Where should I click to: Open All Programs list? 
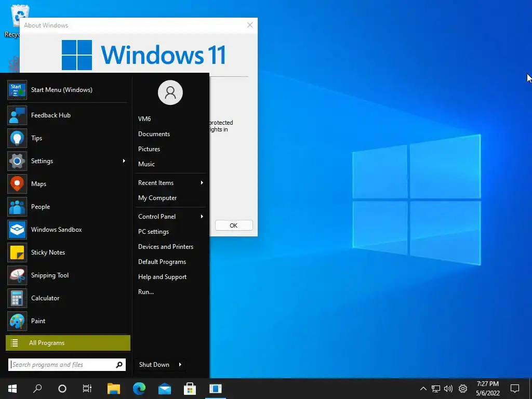click(68, 343)
